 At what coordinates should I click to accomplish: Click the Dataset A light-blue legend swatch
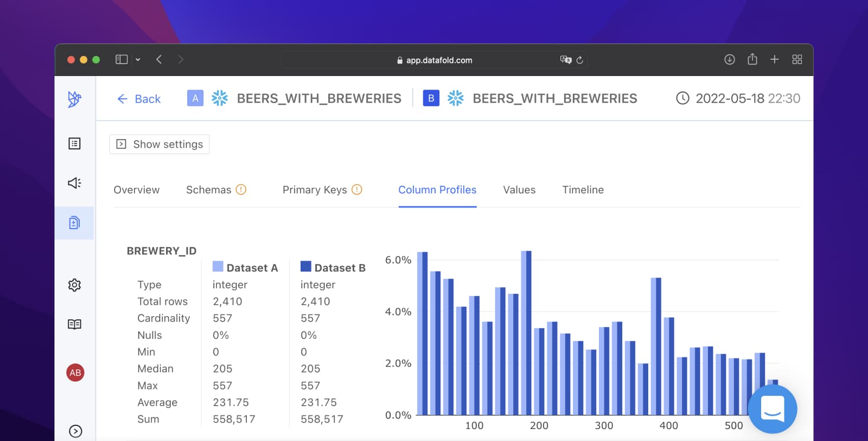pos(218,266)
